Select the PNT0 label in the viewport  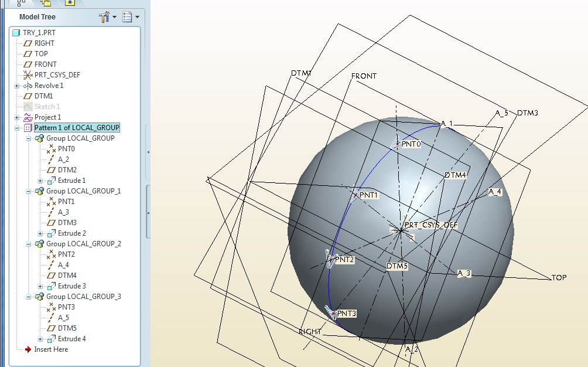[411, 144]
